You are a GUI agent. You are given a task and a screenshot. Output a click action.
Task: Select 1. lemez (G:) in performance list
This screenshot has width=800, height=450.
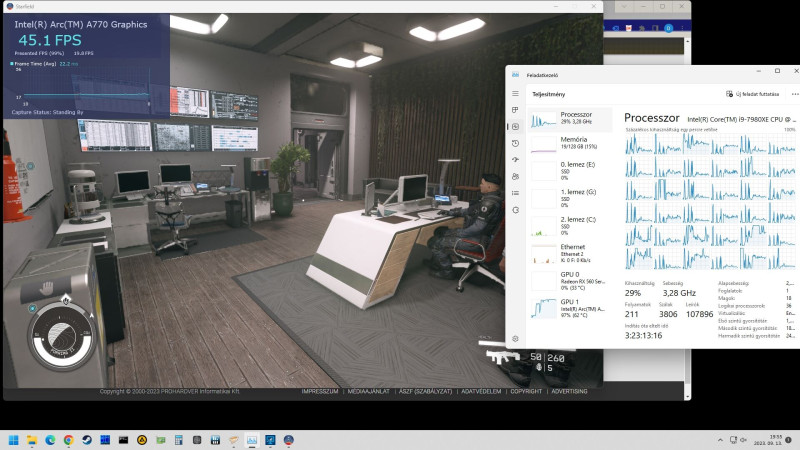click(x=570, y=198)
